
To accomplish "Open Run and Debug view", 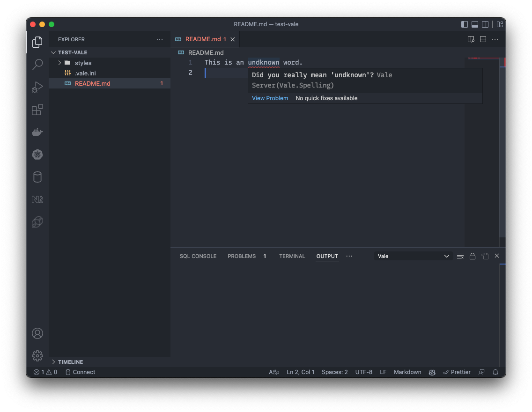I will 37,87.
